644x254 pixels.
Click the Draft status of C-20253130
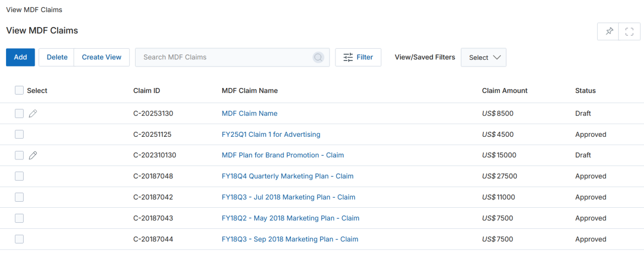(583, 114)
